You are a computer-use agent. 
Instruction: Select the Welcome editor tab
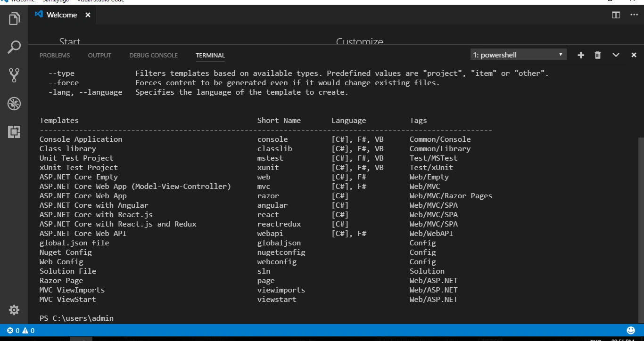[x=63, y=15]
